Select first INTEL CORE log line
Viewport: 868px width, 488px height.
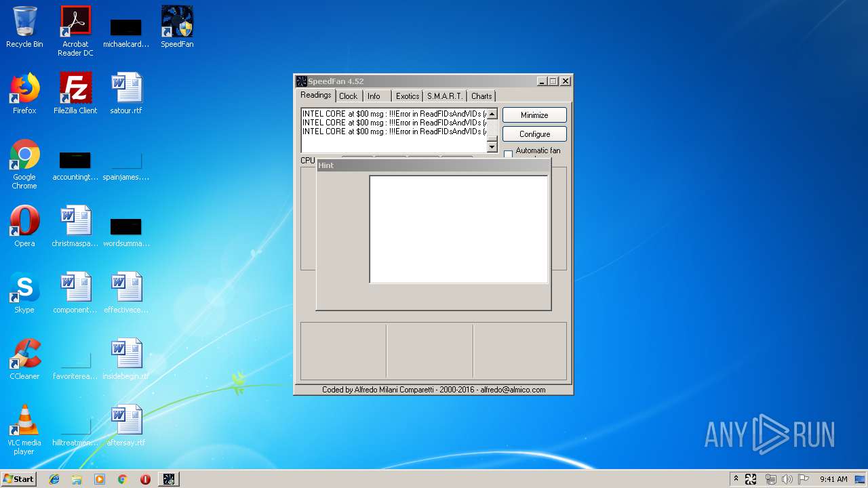pos(394,114)
